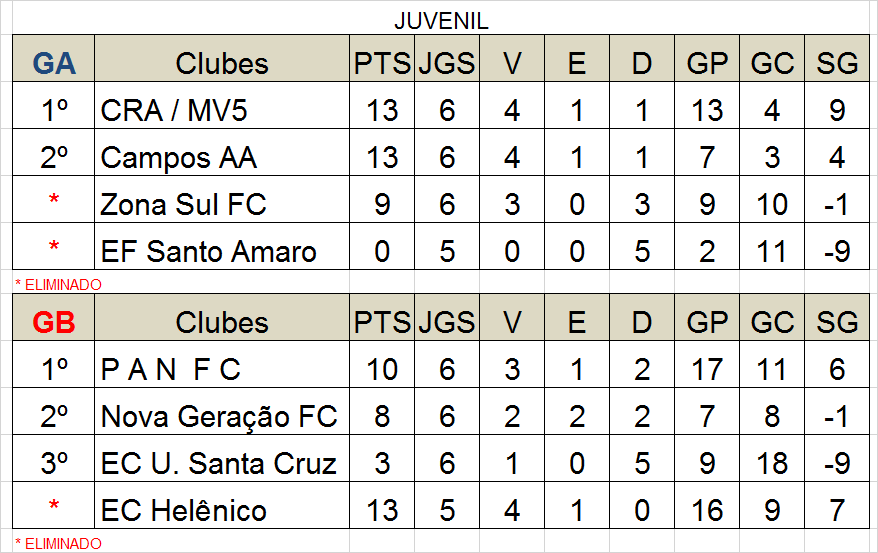Image resolution: width=878 pixels, height=553 pixels.
Task: Select the ELIMINADO note below GA table
Action: (58, 285)
